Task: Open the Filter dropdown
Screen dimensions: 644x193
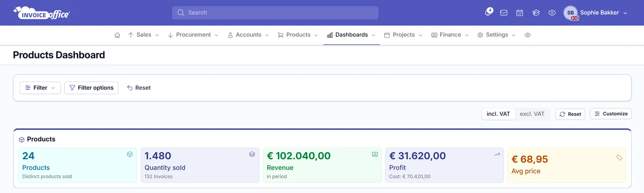Action: coord(40,88)
